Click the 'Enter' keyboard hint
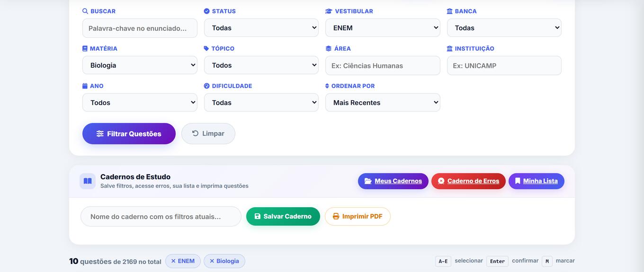 coord(497,261)
